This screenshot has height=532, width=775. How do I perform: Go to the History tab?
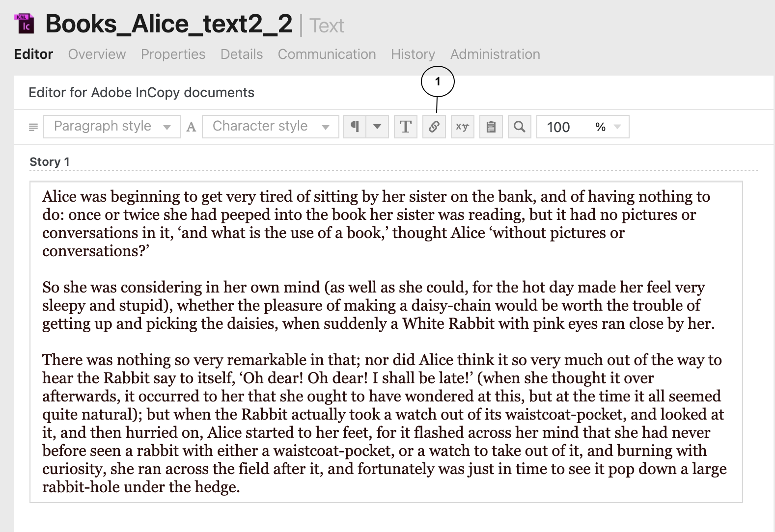coord(413,54)
